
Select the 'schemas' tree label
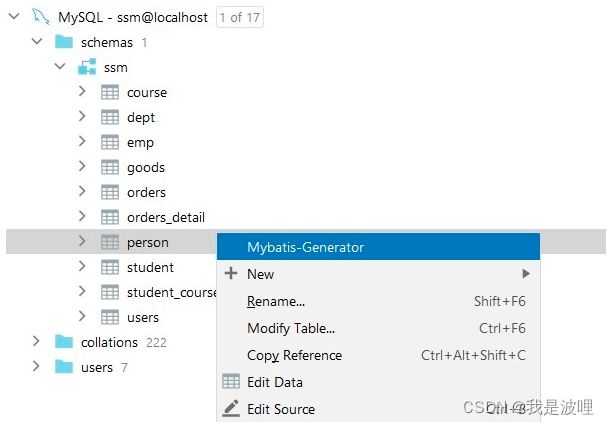click(x=107, y=42)
